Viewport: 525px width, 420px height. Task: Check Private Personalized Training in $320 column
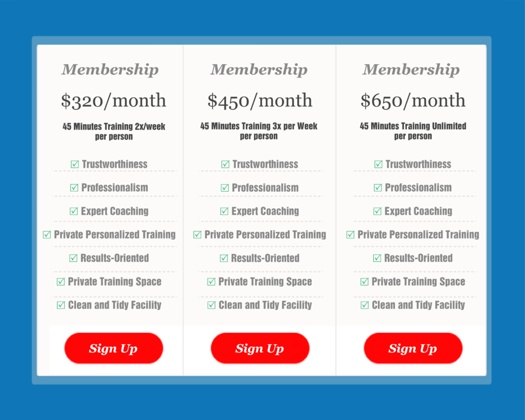coord(46,235)
